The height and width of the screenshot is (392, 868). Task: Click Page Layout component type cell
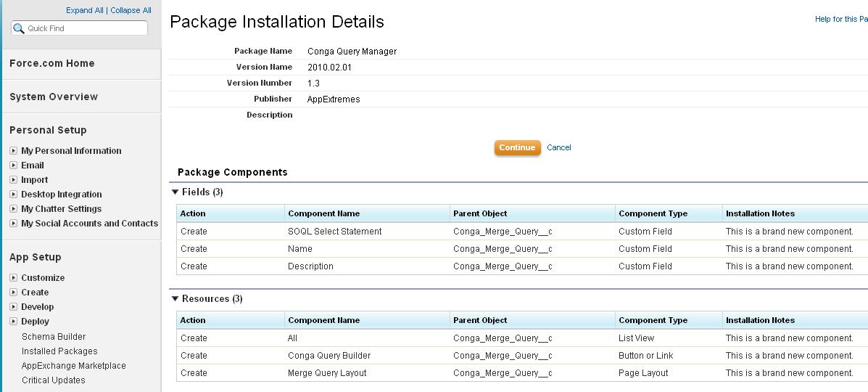pyautogui.click(x=643, y=373)
